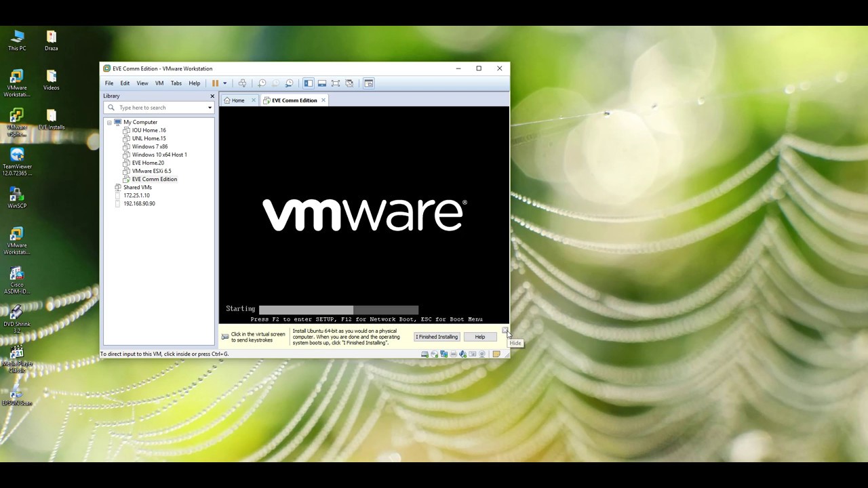
Task: Take a snapshot of this VM
Action: click(262, 83)
